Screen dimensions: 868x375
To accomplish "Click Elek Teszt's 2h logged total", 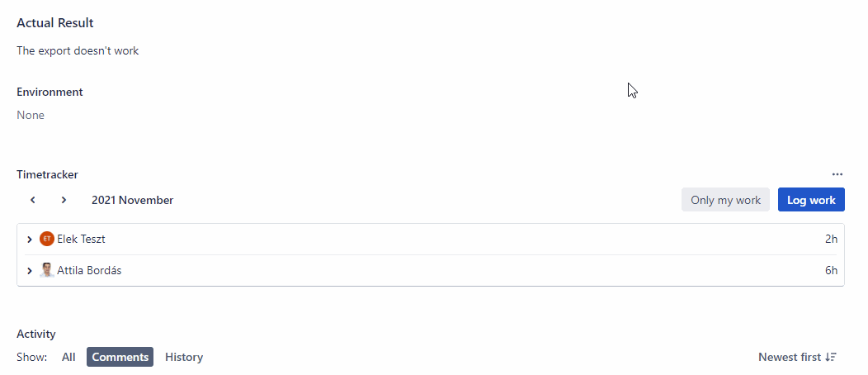I will [831, 240].
